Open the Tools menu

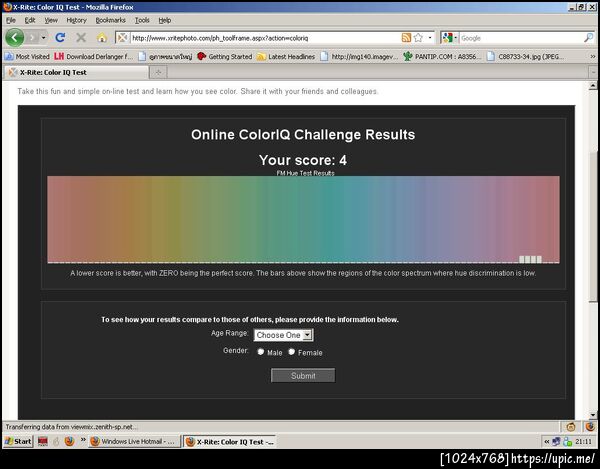[142, 20]
